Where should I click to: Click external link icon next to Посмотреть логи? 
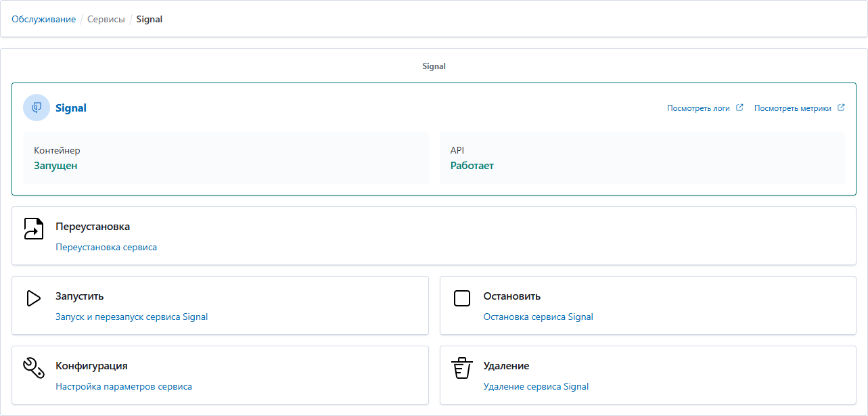(739, 108)
